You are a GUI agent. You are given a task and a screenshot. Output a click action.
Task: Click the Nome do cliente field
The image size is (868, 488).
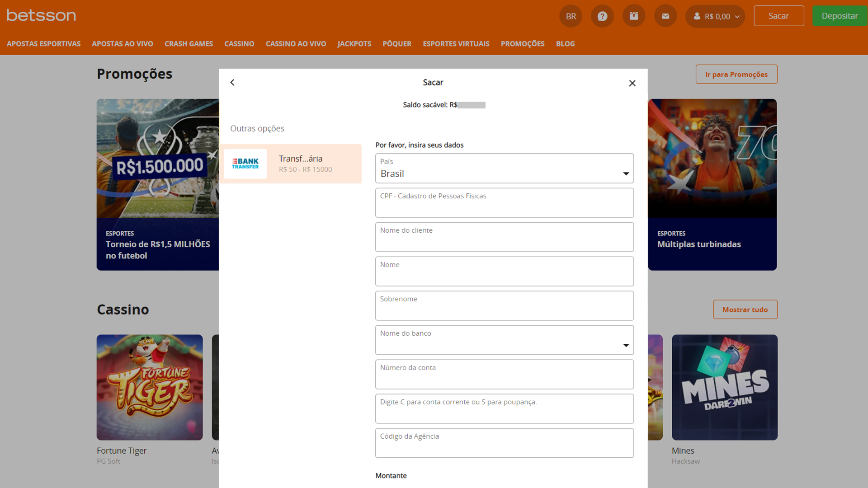(x=505, y=237)
